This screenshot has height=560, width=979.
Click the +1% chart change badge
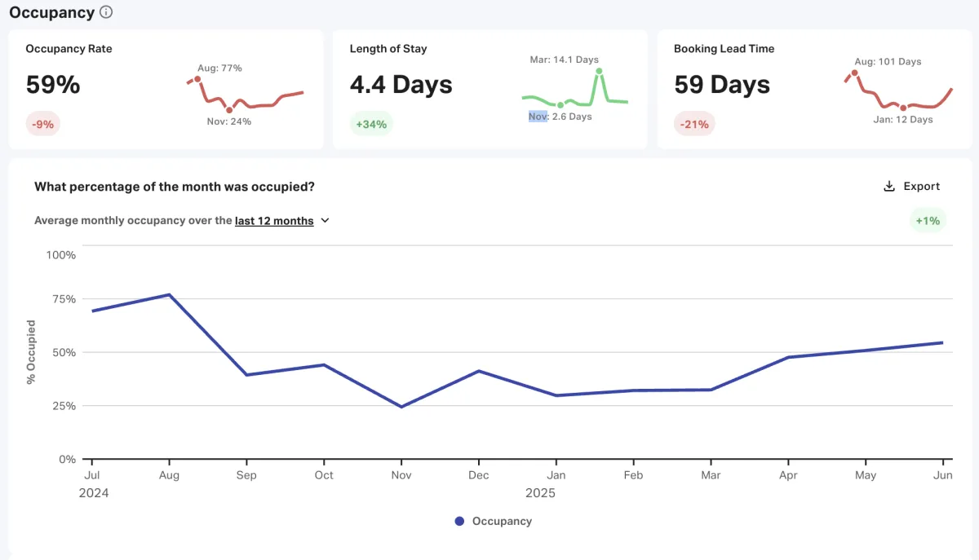pos(928,221)
